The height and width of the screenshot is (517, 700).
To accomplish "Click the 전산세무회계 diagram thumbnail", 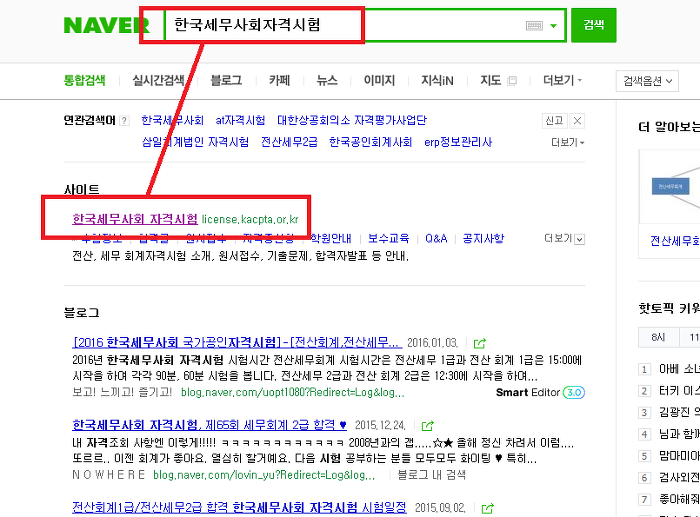I will pyautogui.click(x=670, y=187).
